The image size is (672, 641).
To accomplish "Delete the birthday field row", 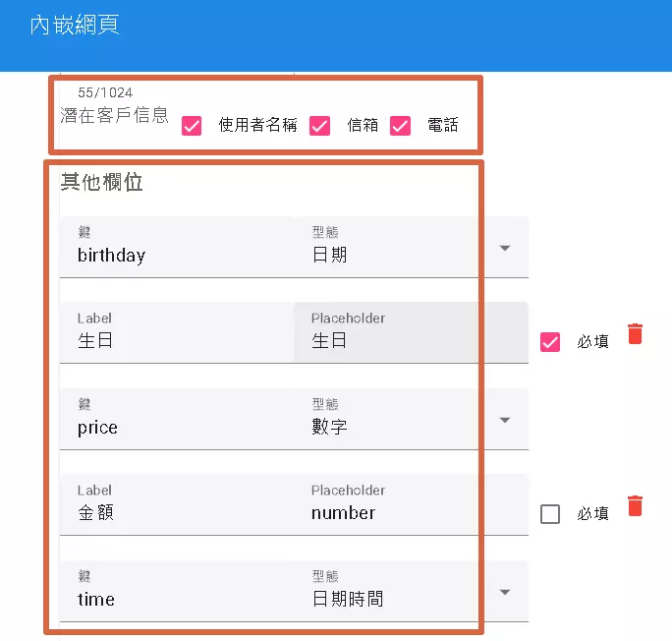I will [x=636, y=334].
